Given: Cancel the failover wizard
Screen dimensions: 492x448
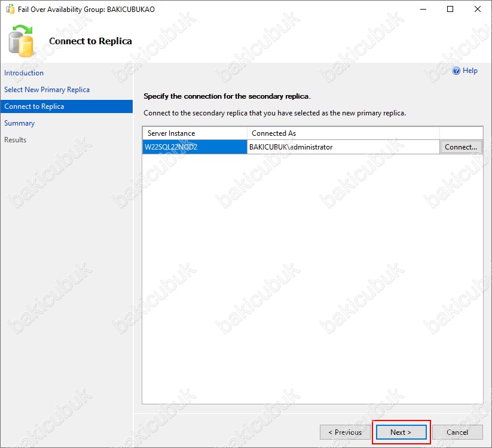Looking at the screenshot, I should click(457, 432).
